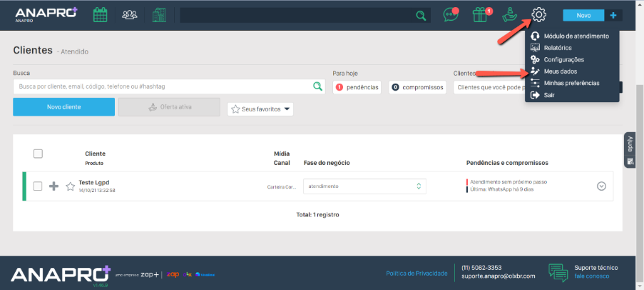Click the Sair exit icon

[x=535, y=95]
